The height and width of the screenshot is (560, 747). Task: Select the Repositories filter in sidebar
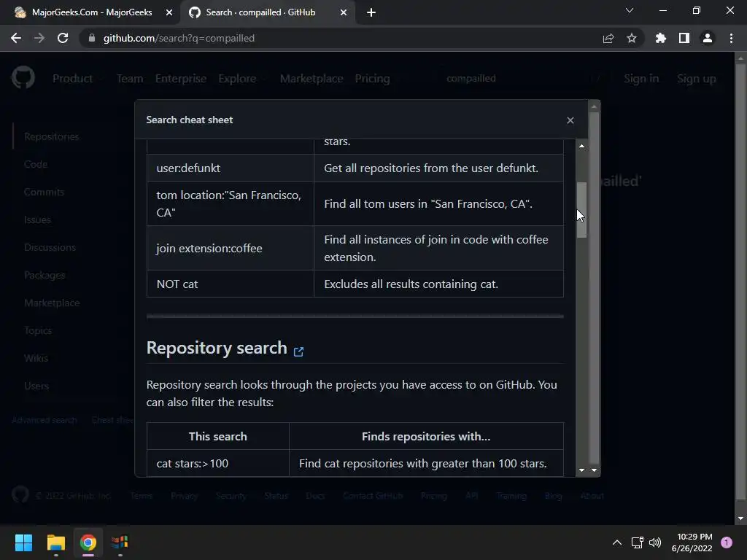click(x=52, y=136)
